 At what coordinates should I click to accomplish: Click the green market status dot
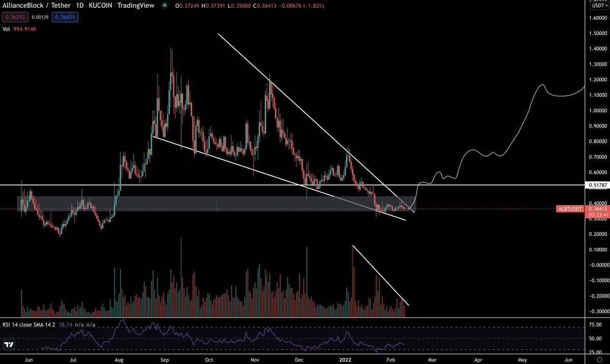pyautogui.click(x=163, y=5)
